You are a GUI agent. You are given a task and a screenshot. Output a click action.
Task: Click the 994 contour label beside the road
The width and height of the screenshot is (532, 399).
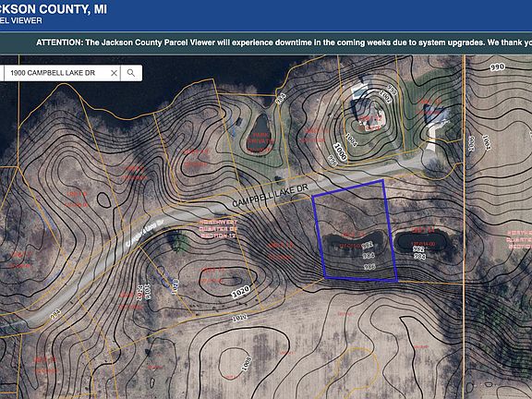(55, 314)
